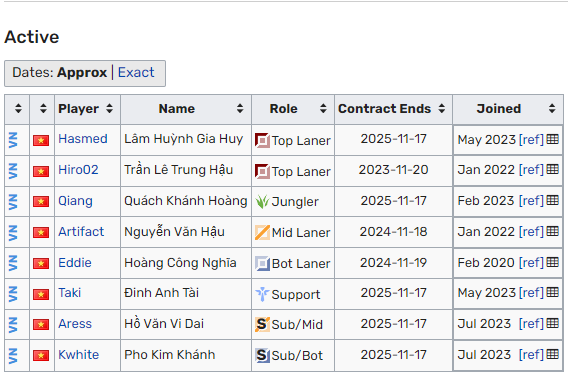The width and height of the screenshot is (568, 377).
Task: Select Approx dates display option
Action: (82, 72)
